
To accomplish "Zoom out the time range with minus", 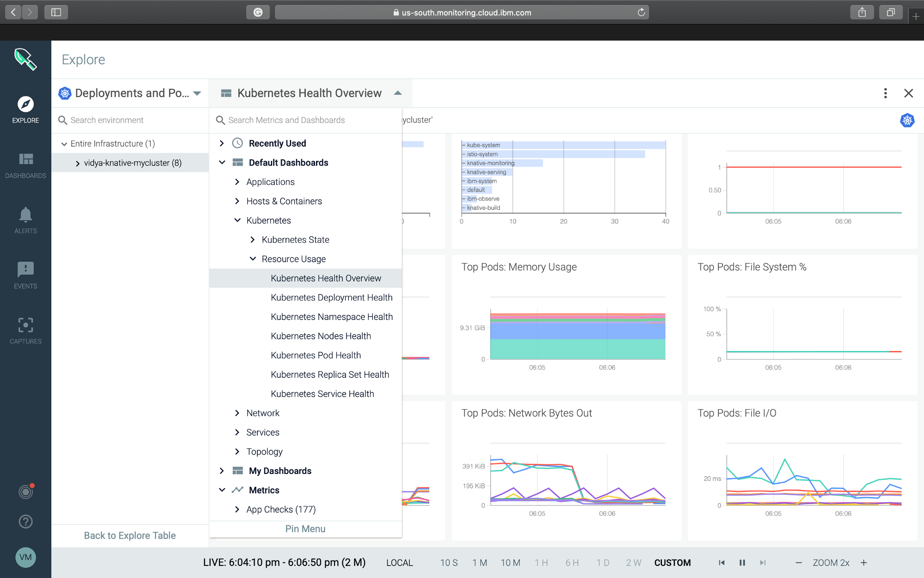I will coord(798,563).
